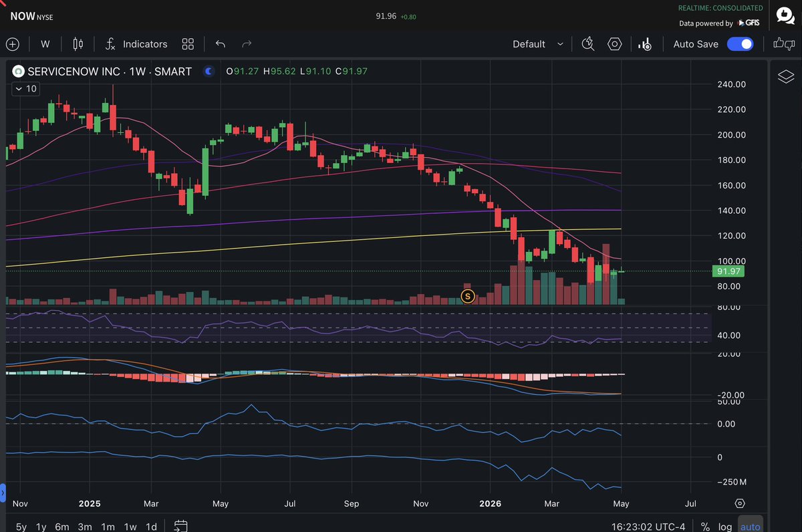Redo the chart action
This screenshot has height=532, width=802.
(x=247, y=44)
